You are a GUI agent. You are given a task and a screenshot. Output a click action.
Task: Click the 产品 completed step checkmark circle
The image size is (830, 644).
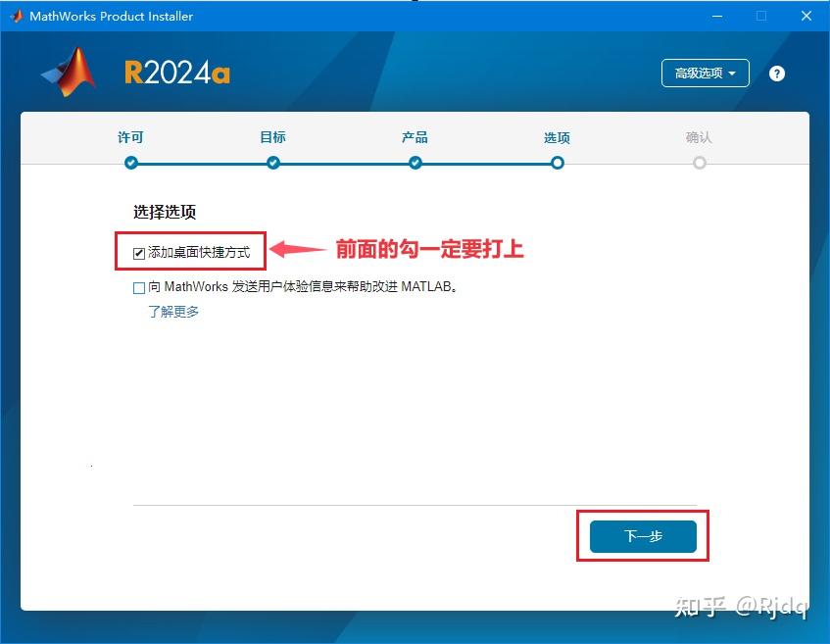pos(415,163)
